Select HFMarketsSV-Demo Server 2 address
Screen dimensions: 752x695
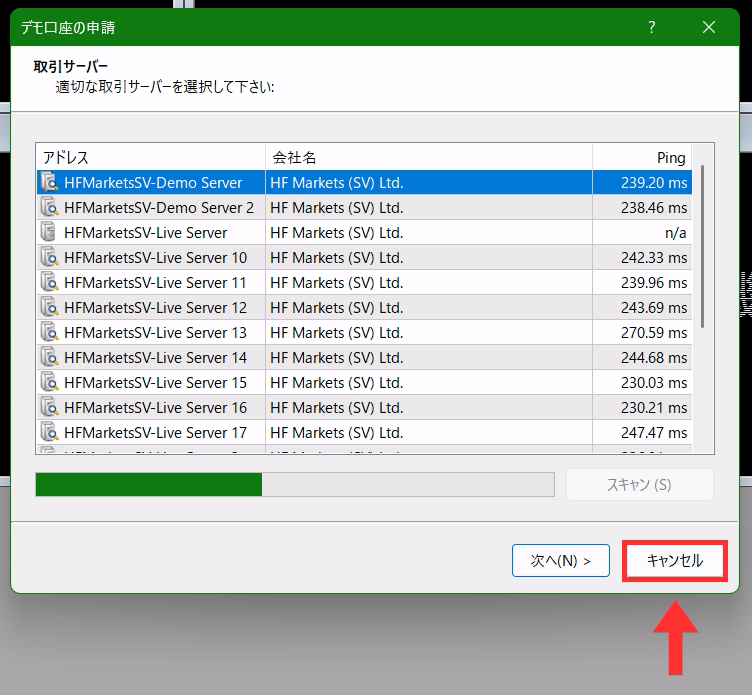pyautogui.click(x=159, y=208)
